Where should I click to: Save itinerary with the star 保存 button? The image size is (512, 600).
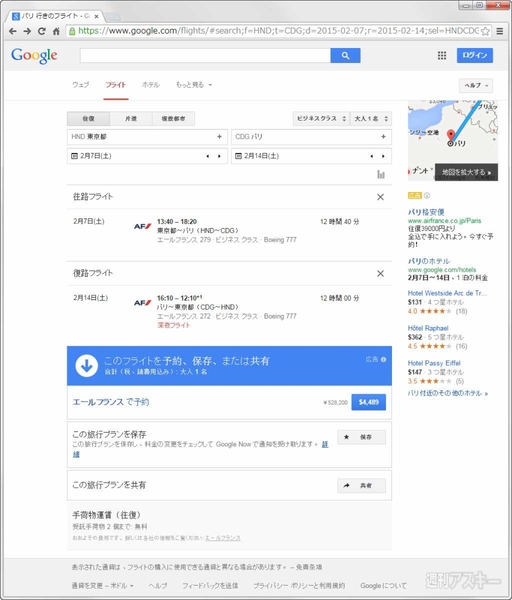[361, 437]
